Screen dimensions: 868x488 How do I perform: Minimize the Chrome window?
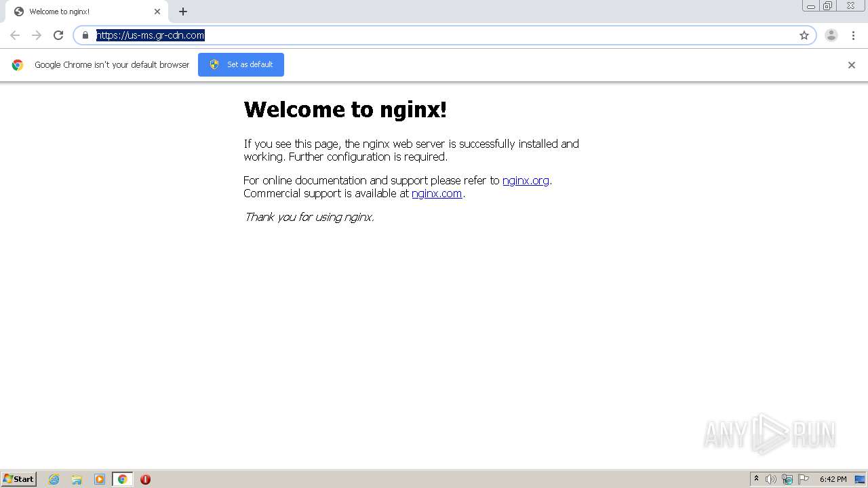coord(811,6)
